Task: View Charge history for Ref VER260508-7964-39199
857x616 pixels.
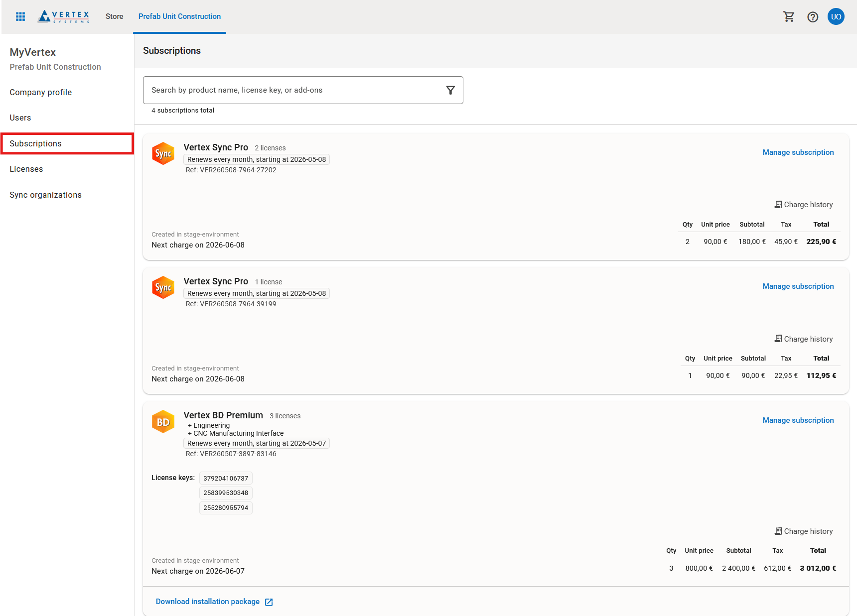Action: [x=804, y=339]
